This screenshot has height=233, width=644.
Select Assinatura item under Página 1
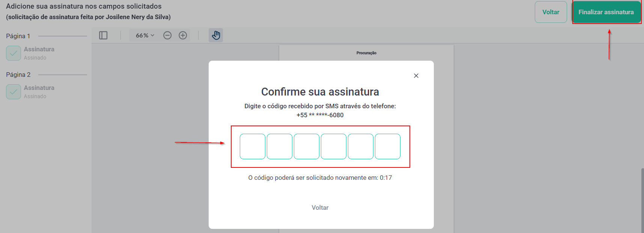point(39,49)
